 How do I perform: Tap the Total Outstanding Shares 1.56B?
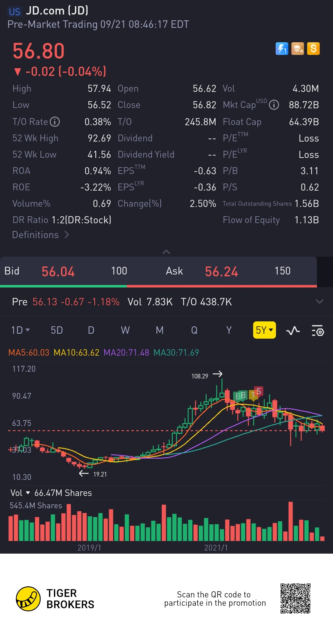pos(307,204)
